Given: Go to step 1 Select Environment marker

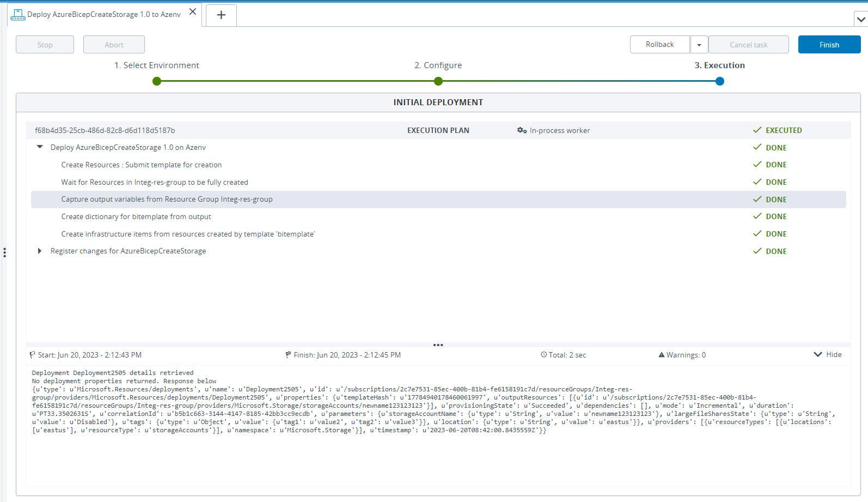Looking at the screenshot, I should coord(157,81).
